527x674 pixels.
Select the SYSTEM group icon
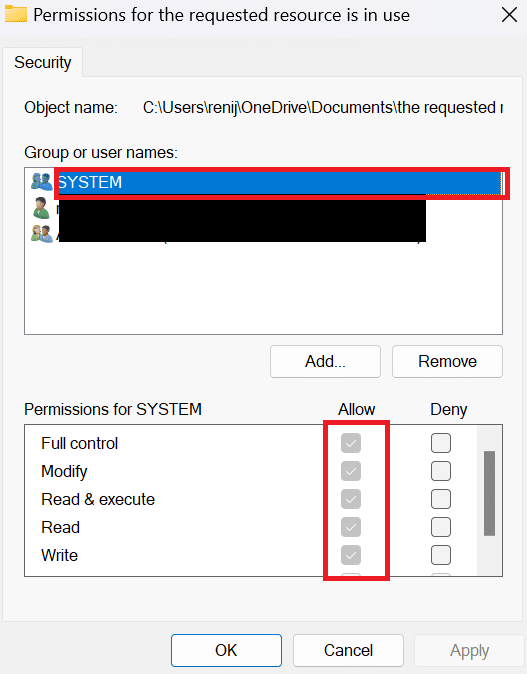(42, 182)
